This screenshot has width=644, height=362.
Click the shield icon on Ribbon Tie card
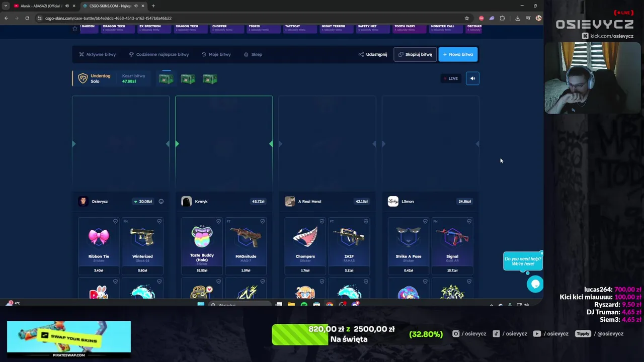(x=115, y=221)
